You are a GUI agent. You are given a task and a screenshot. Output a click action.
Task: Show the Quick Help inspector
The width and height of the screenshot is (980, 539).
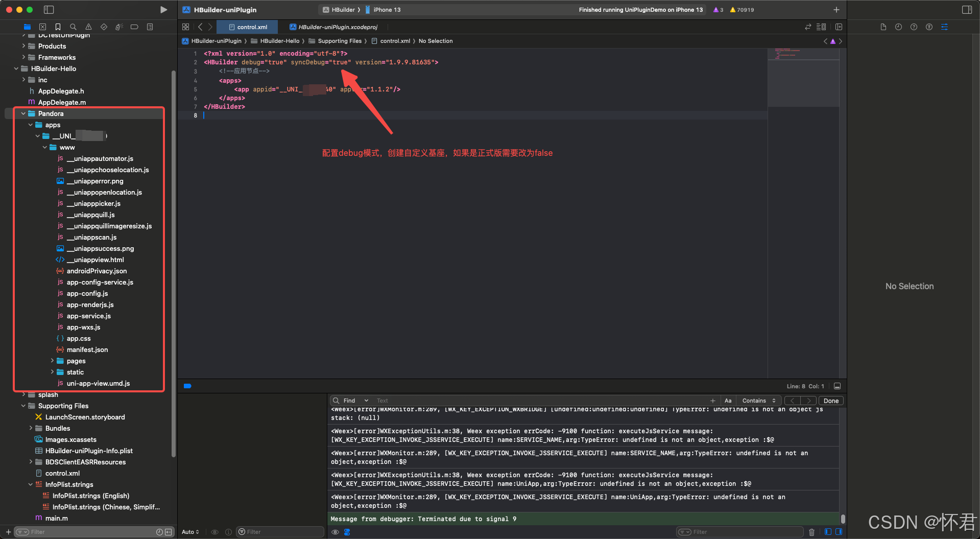[914, 27]
